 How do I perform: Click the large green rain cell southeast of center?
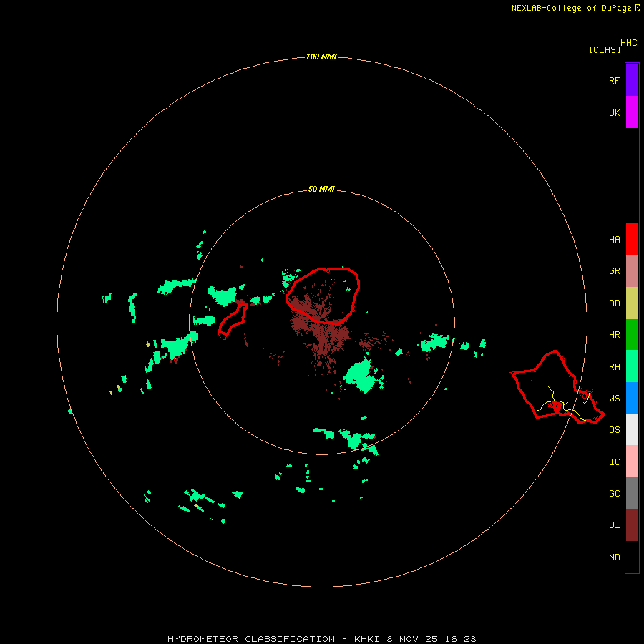click(x=361, y=376)
